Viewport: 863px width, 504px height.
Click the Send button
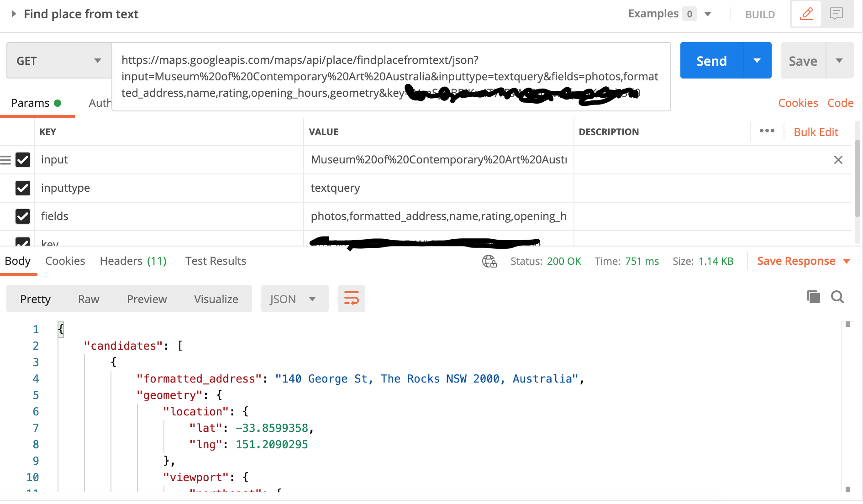(711, 61)
